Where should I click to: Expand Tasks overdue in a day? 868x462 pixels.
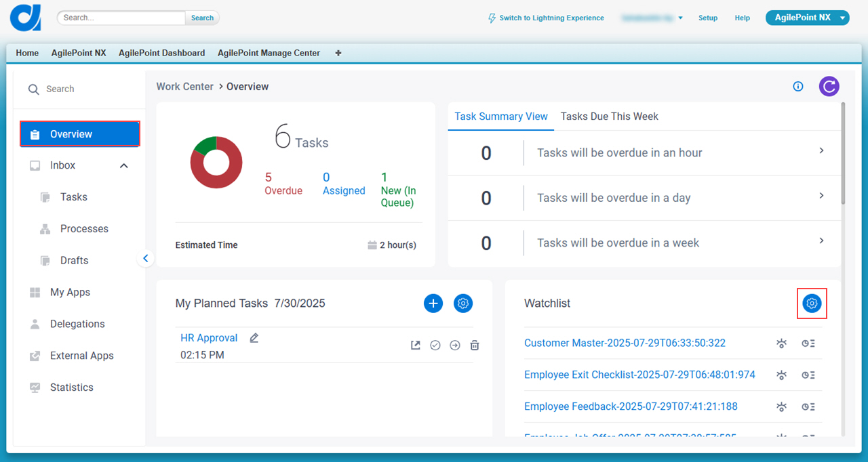pyautogui.click(x=821, y=196)
